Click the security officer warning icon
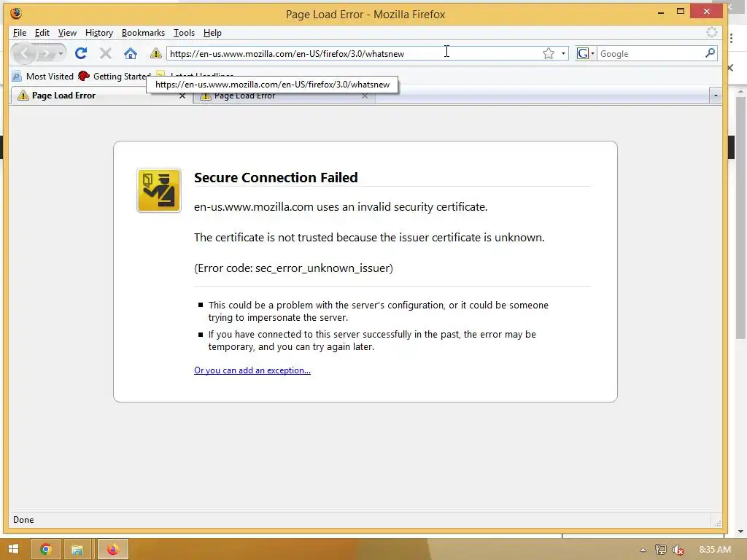Image resolution: width=747 pixels, height=560 pixels. click(159, 190)
